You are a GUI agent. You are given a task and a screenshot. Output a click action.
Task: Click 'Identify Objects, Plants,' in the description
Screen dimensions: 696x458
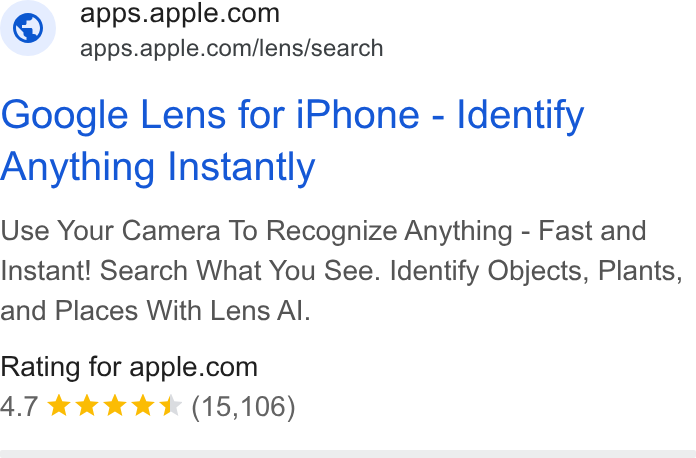click(536, 271)
